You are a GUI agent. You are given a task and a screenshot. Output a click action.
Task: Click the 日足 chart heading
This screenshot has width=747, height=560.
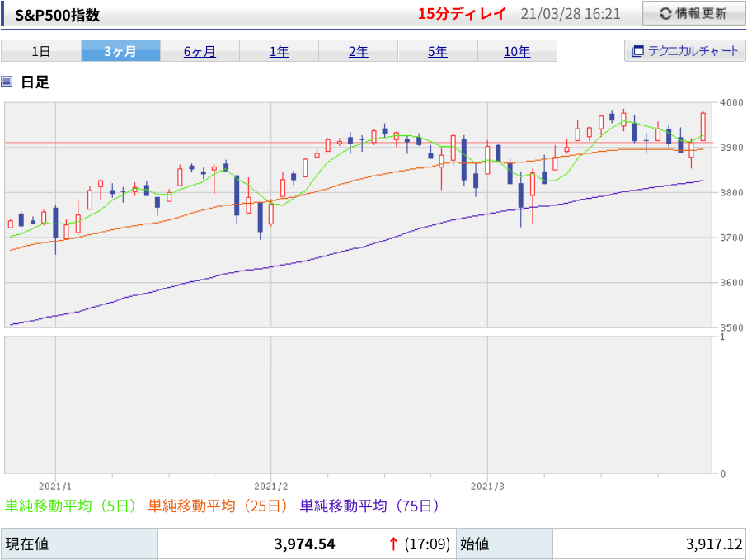click(35, 82)
